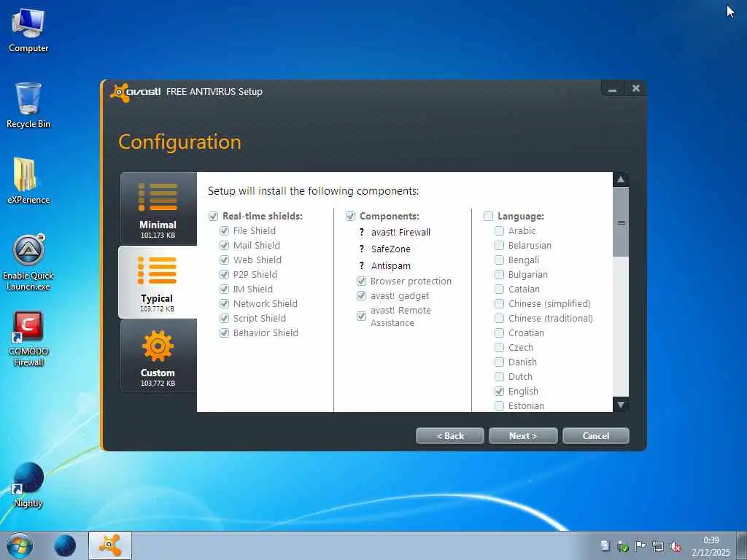
Task: Click the question mark beside Antispam
Action: pos(362,265)
